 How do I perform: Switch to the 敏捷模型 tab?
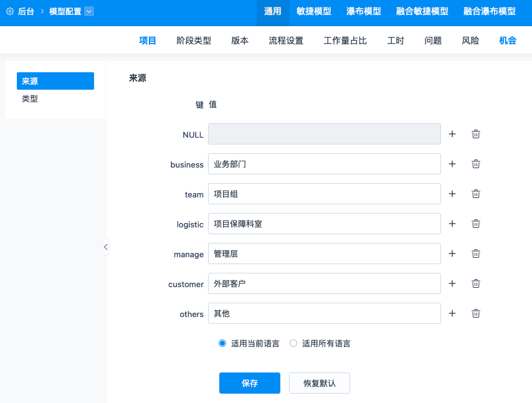[x=313, y=11]
